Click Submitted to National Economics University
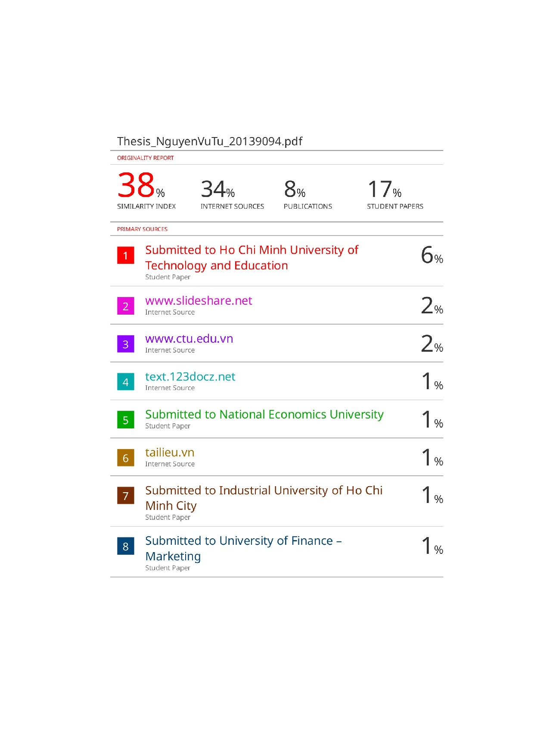 (x=264, y=415)
